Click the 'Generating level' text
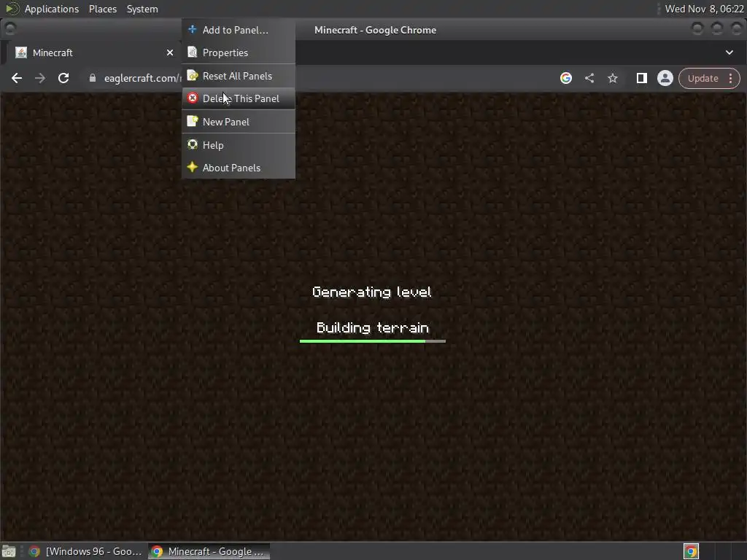Screen dimensions: 747x560 [x=372, y=292]
